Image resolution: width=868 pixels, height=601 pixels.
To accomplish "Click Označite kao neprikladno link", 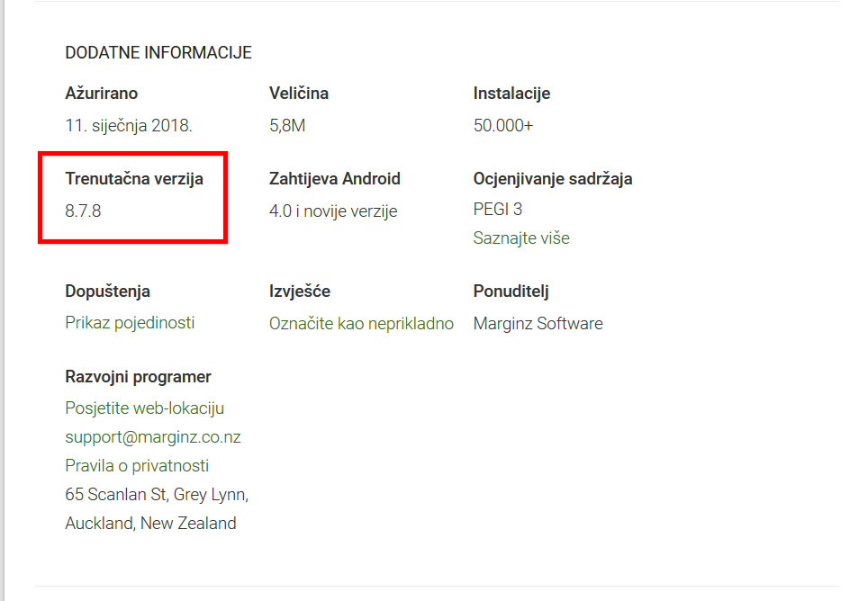I will pyautogui.click(x=361, y=323).
